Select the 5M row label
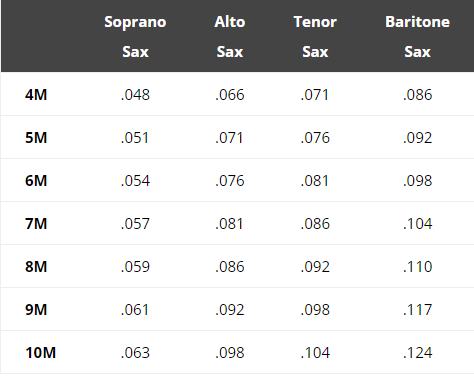This screenshot has height=376, width=474. [x=36, y=138]
